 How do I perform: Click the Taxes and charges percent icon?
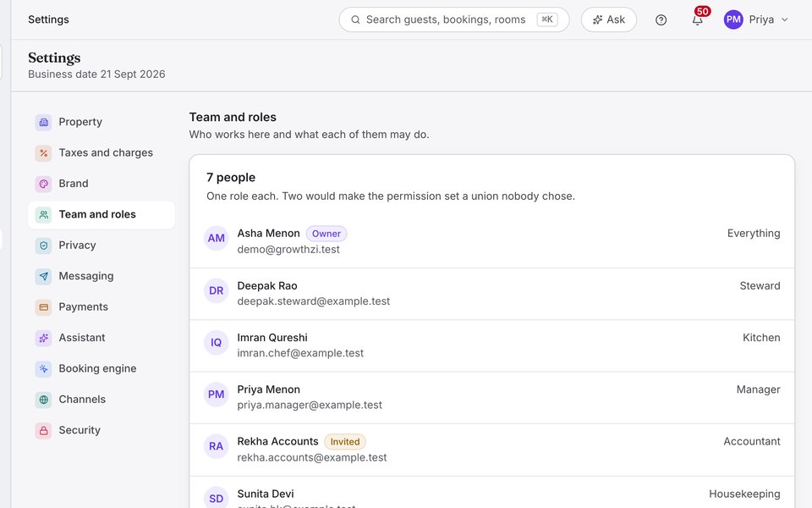43,153
